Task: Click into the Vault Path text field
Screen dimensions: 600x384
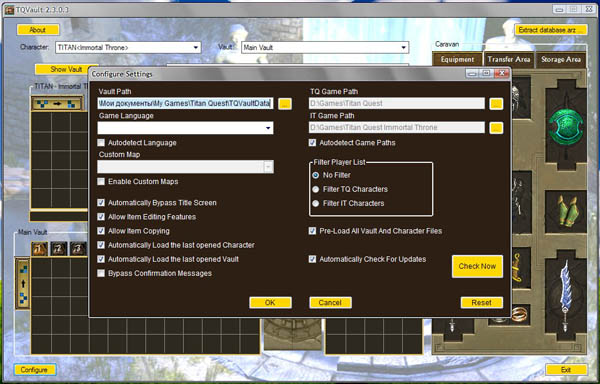Action: point(185,103)
